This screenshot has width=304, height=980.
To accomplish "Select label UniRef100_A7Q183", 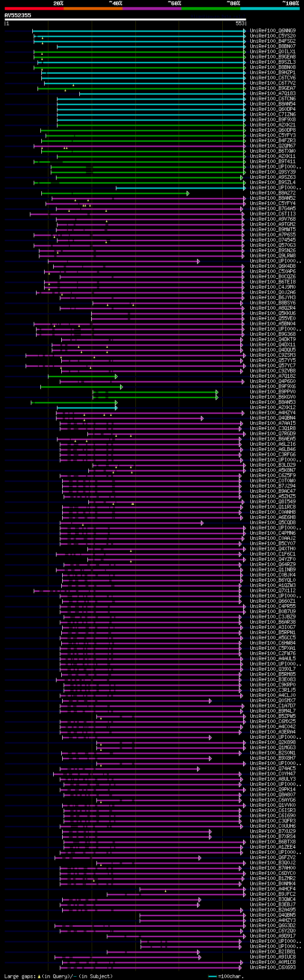I will [273, 94].
